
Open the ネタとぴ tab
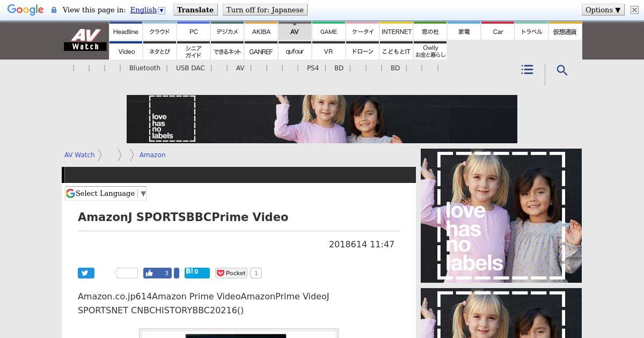click(159, 51)
